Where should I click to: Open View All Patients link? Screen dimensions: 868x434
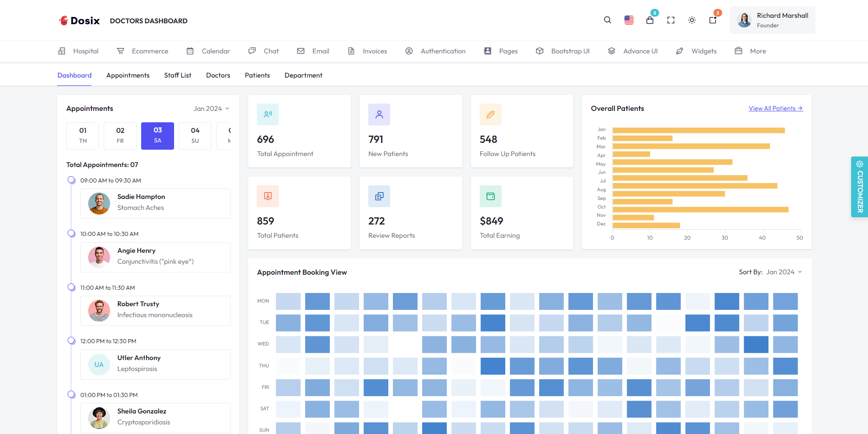776,108
